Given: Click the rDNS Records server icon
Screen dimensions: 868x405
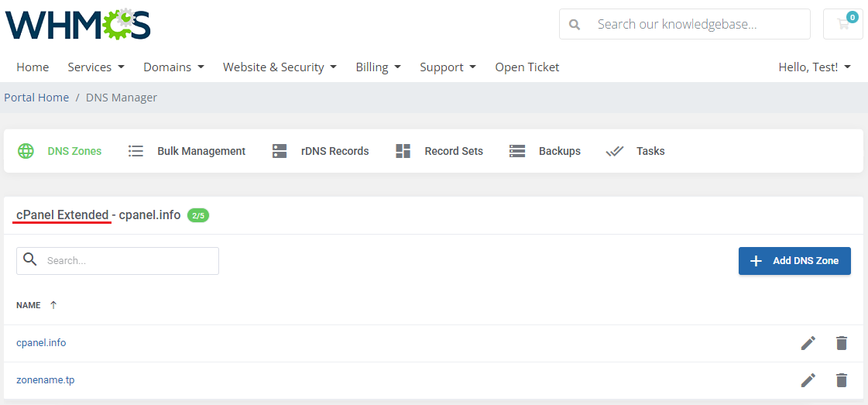Looking at the screenshot, I should click(x=280, y=151).
